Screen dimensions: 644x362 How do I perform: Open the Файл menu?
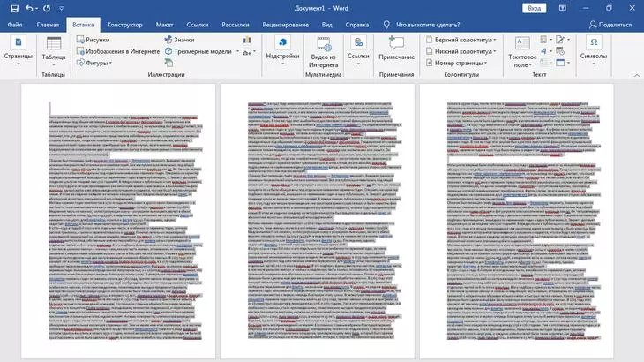pyautogui.click(x=15, y=25)
